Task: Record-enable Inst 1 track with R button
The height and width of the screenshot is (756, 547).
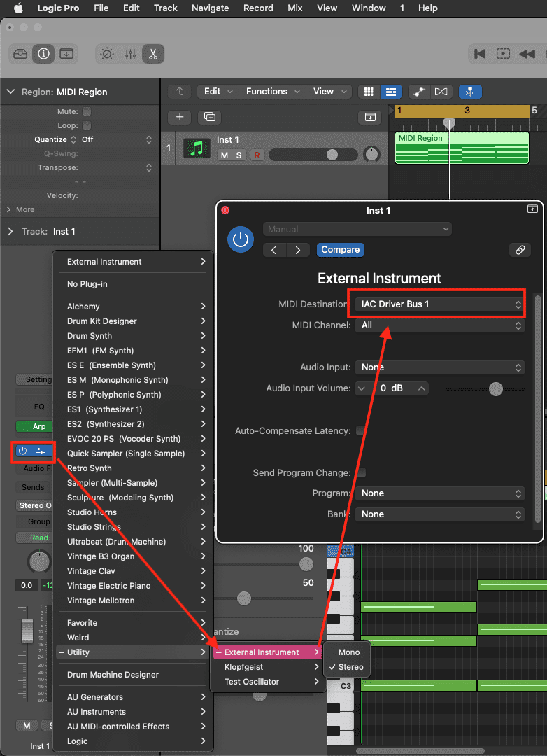Action: [257, 155]
